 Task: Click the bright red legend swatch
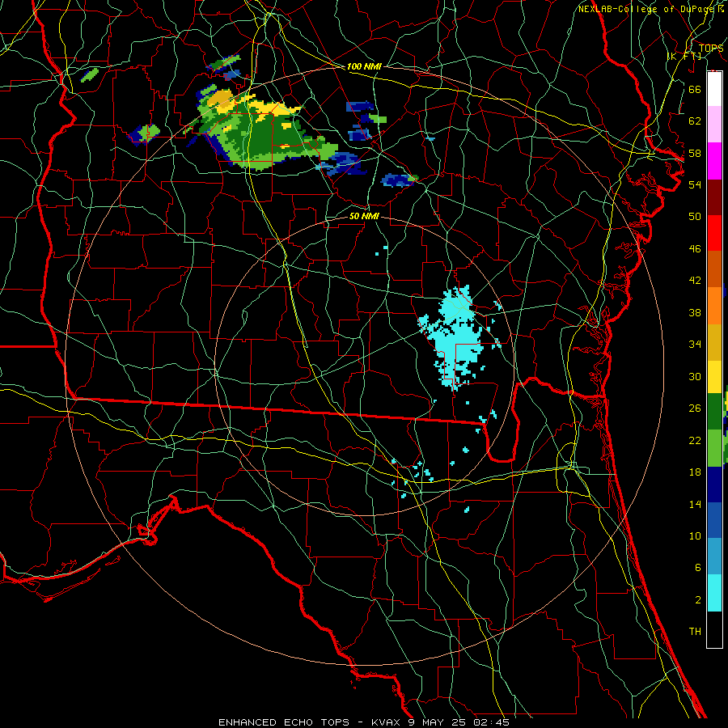(x=714, y=233)
